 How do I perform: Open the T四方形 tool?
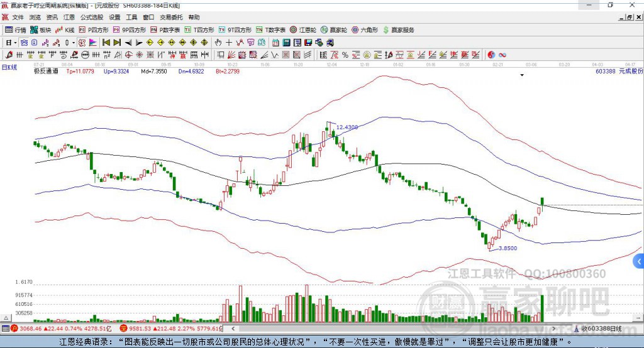[199, 30]
